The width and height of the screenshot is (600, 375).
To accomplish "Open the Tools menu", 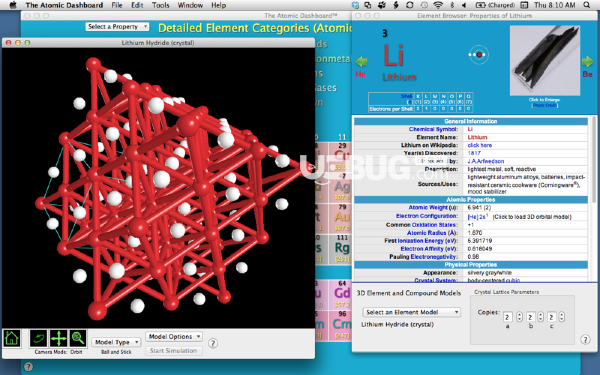I will pos(160,5).
